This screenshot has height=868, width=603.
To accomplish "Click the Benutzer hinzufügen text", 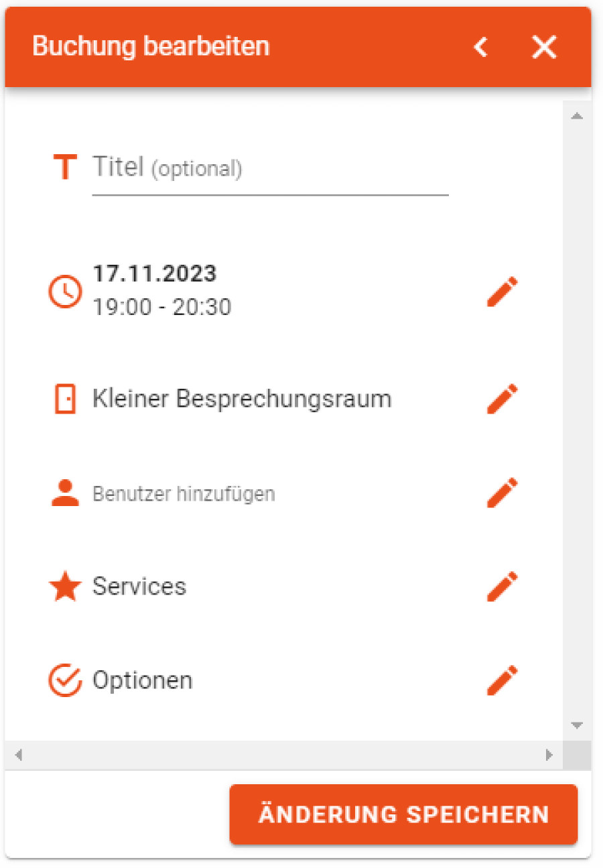I will coord(184,494).
